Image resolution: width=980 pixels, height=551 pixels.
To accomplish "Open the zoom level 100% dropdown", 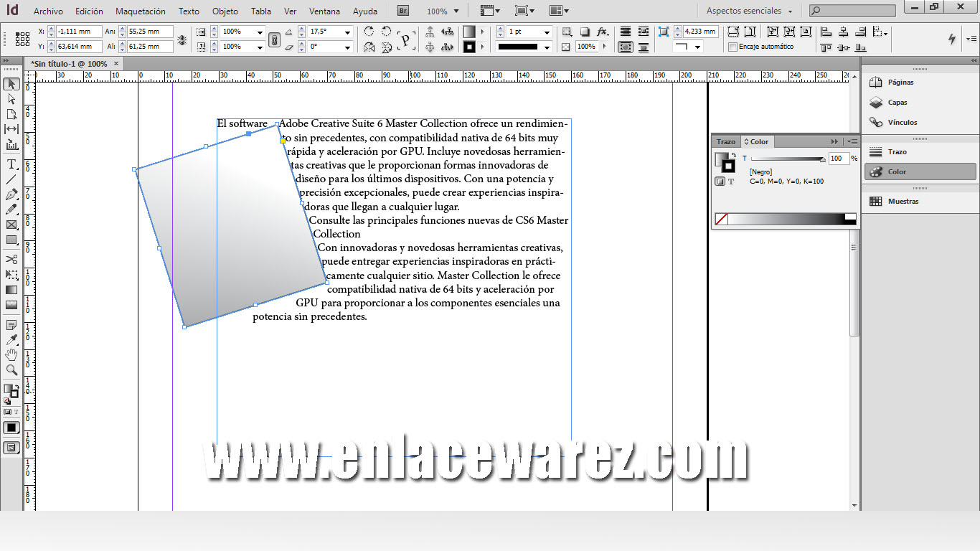I will coord(456,11).
